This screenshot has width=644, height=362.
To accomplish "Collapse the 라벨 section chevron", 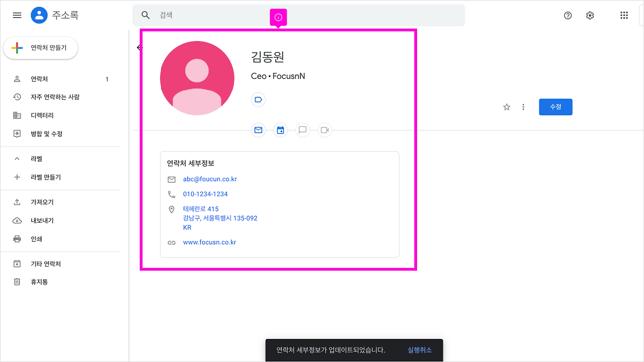I will 17,158.
